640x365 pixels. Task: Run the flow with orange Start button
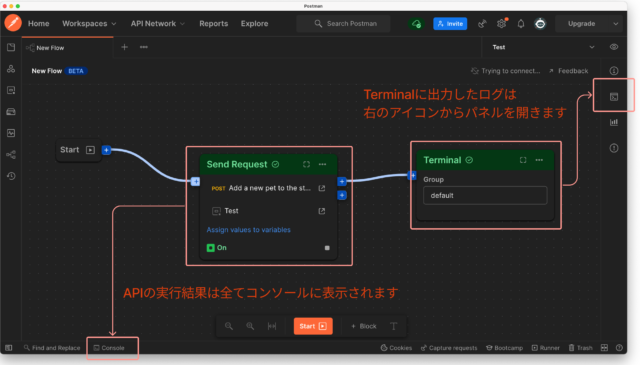pos(313,326)
